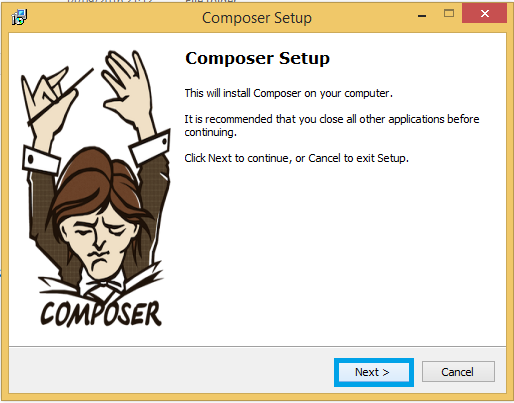Click the conductor's raised open hand
Viewport: 514px width, 403px height.
pos(128,90)
